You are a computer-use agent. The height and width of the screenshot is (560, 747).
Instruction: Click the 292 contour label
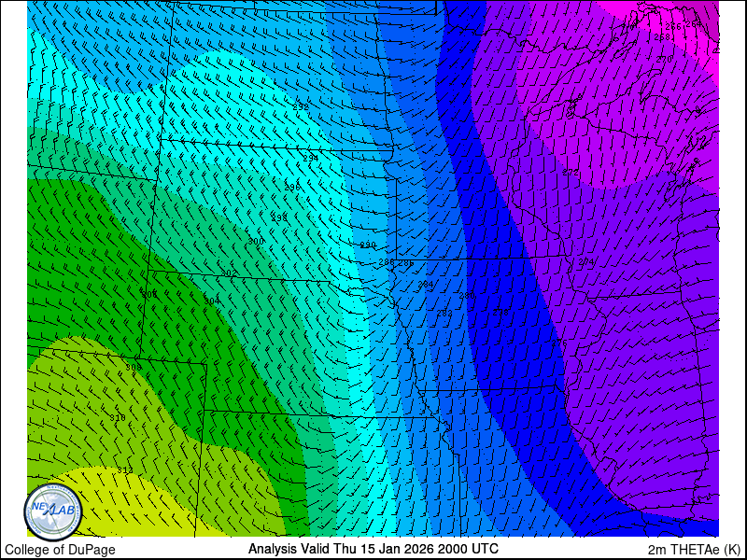pos(301,107)
